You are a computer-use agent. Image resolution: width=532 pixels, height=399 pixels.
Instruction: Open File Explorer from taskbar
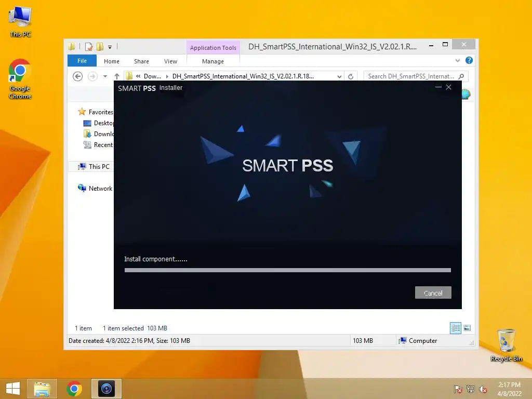coord(42,389)
